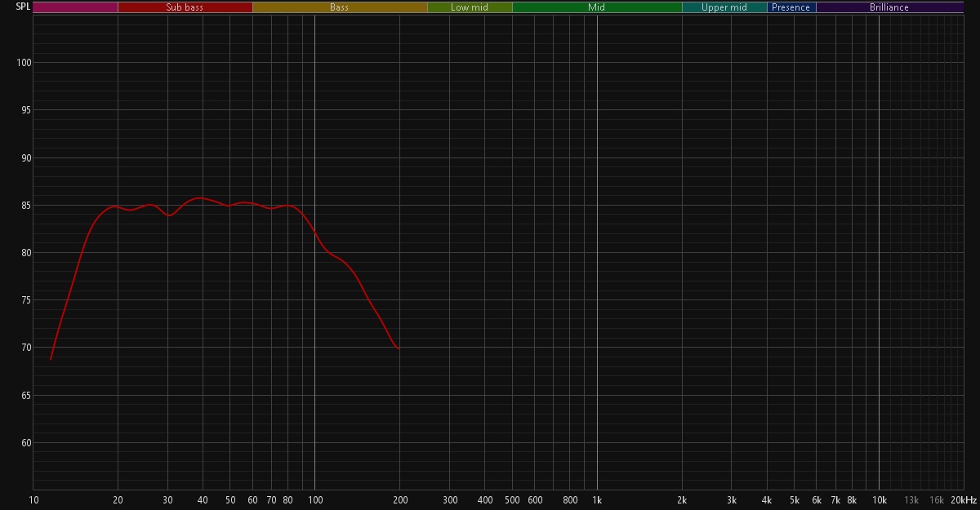This screenshot has height=510, width=980.
Task: Select the Brilliance band label
Action: click(889, 7)
